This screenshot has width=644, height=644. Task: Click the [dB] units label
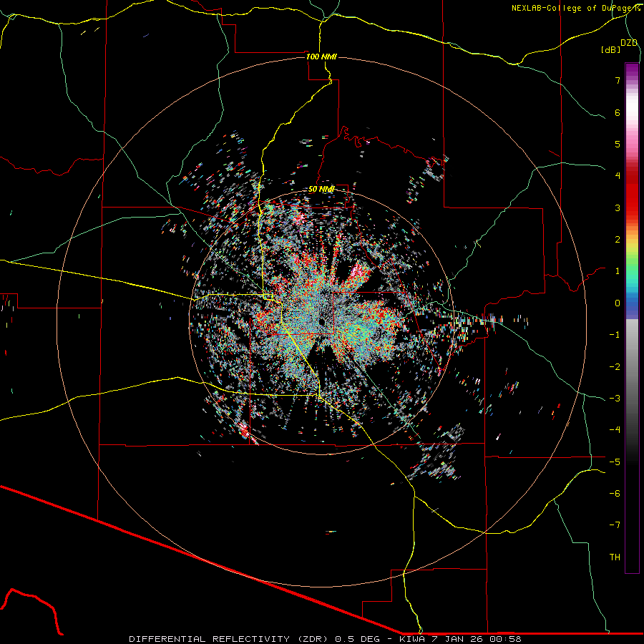tap(611, 49)
